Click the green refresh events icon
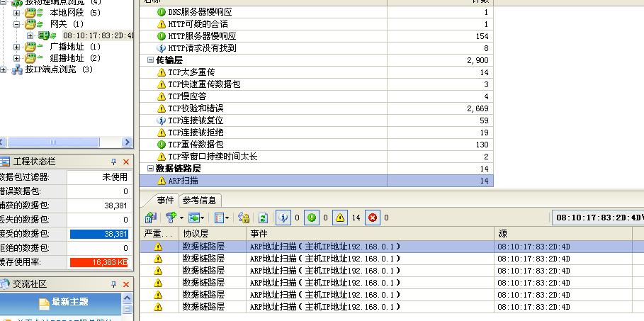Screen dimensions: 644x321 coord(263,218)
